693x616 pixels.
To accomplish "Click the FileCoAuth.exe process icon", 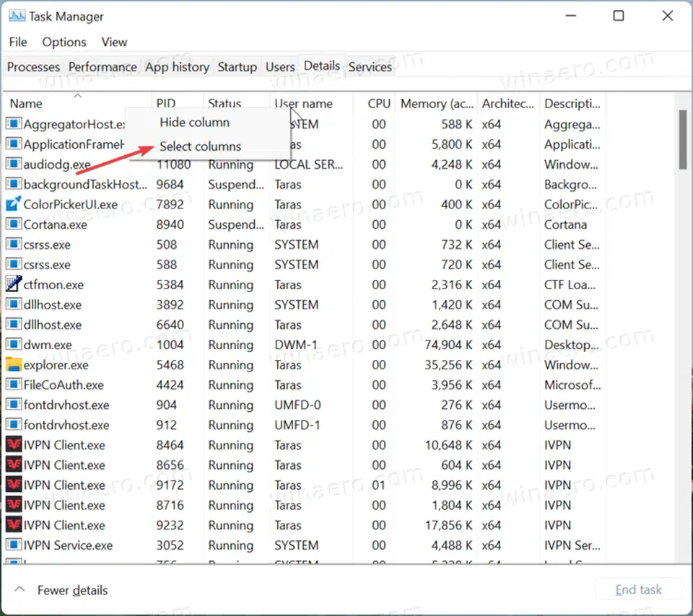I will (14, 384).
